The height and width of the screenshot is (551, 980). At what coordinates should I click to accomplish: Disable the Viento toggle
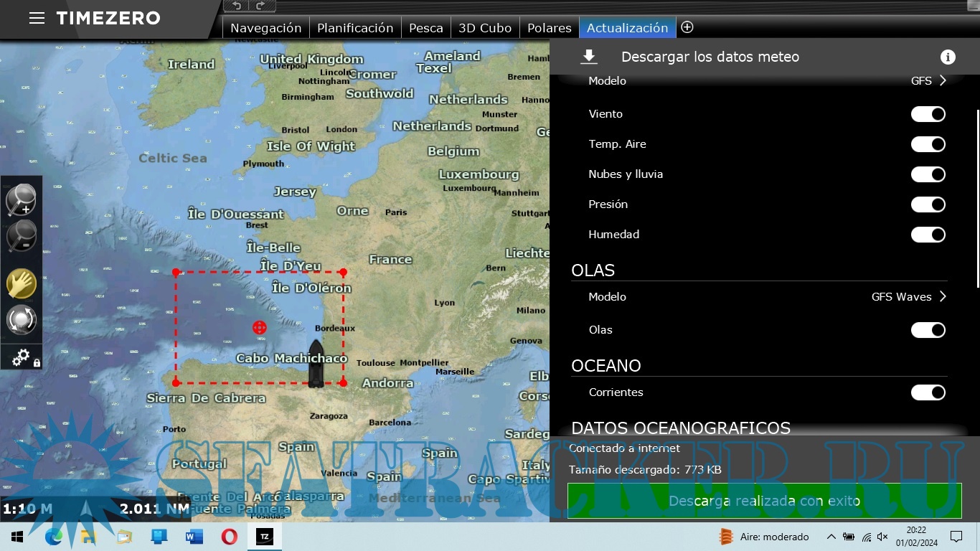(x=928, y=114)
